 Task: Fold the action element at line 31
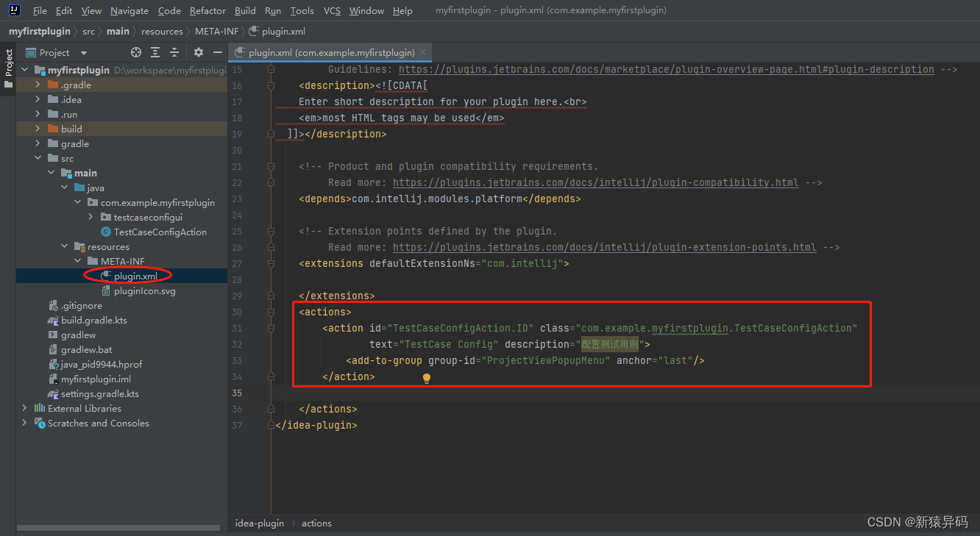[271, 328]
